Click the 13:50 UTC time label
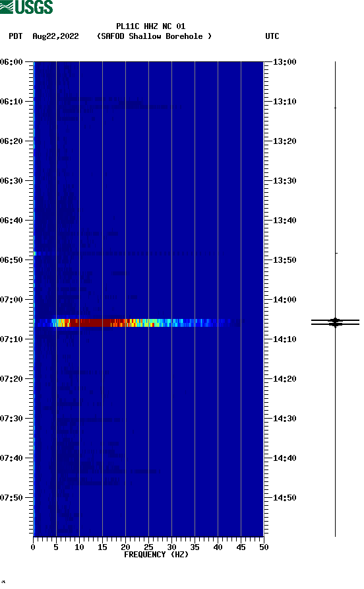Screen dimensions: 364x589 point(284,260)
